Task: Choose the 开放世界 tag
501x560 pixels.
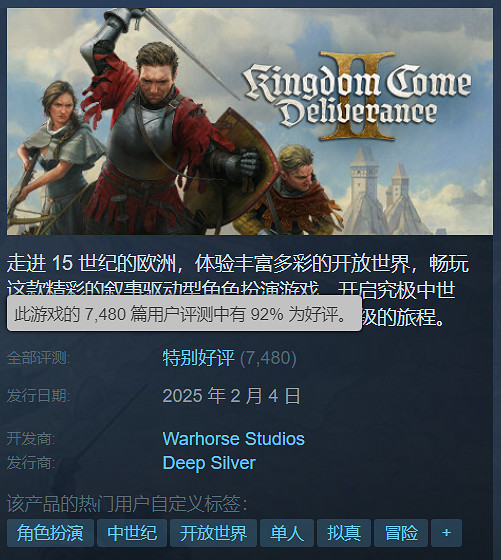Action: pos(214,533)
